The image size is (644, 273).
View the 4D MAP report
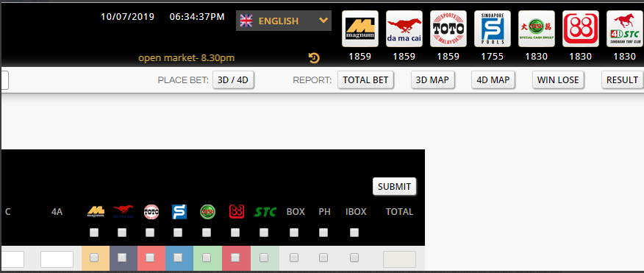(x=493, y=79)
